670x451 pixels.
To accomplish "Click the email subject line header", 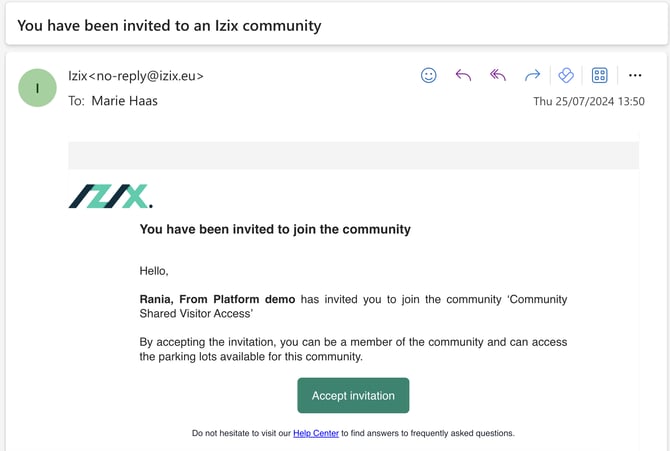I will click(170, 25).
